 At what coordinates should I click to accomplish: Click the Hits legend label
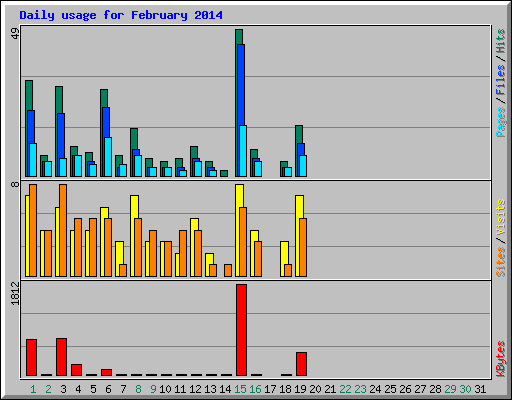click(x=500, y=41)
